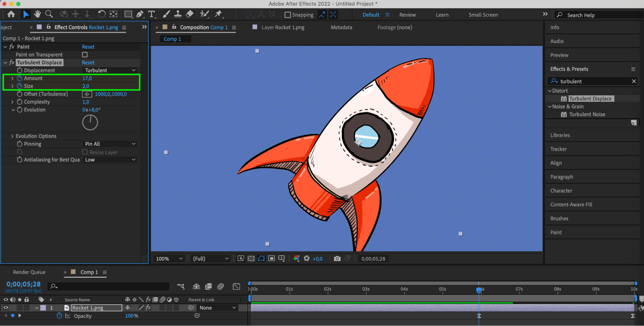Viewport: 644px width, 326px height.
Task: Switch to the Render Queue tab
Action: [29, 272]
